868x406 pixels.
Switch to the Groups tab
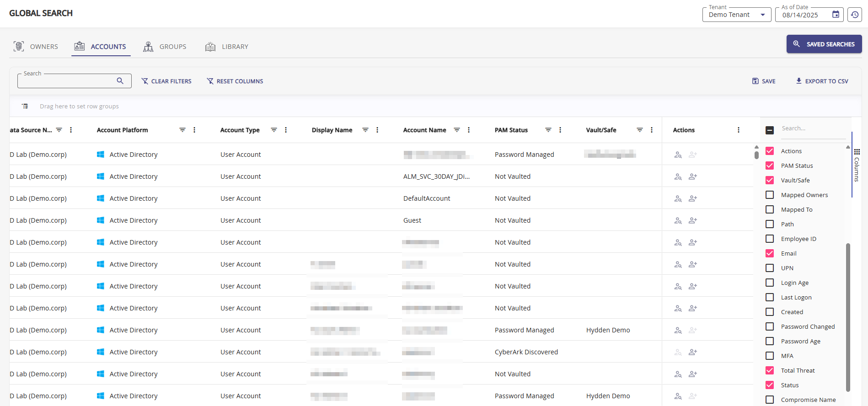click(165, 47)
